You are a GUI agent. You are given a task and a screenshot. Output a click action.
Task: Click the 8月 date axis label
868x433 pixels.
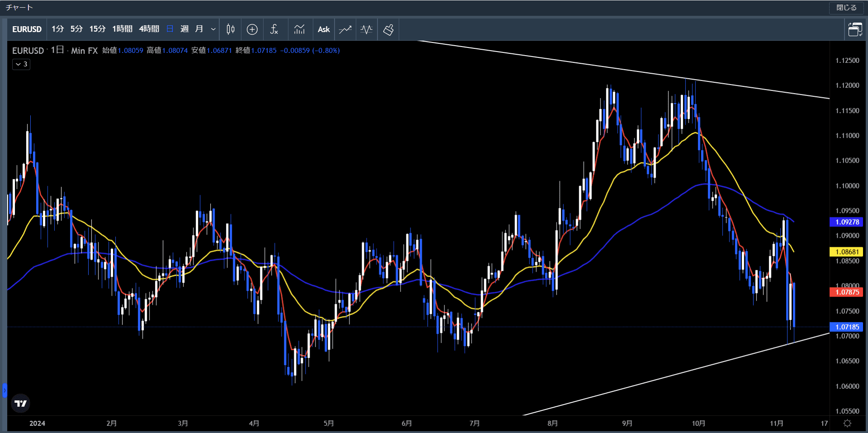point(552,424)
